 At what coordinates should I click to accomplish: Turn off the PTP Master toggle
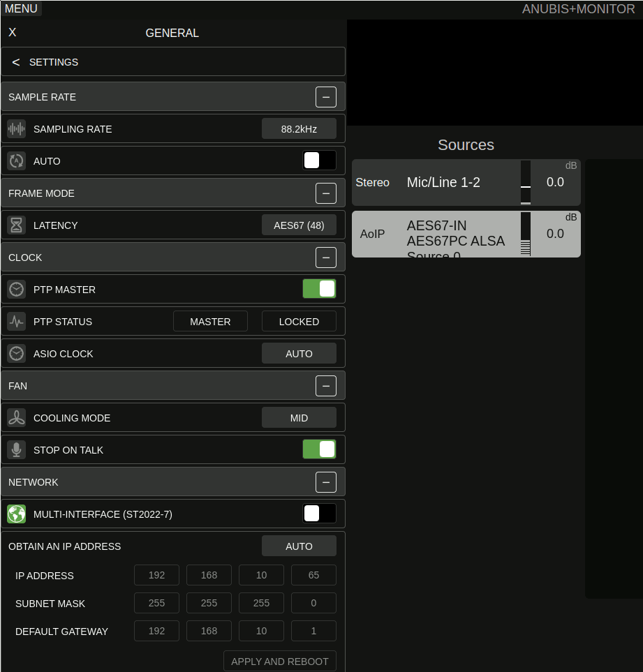click(x=319, y=289)
